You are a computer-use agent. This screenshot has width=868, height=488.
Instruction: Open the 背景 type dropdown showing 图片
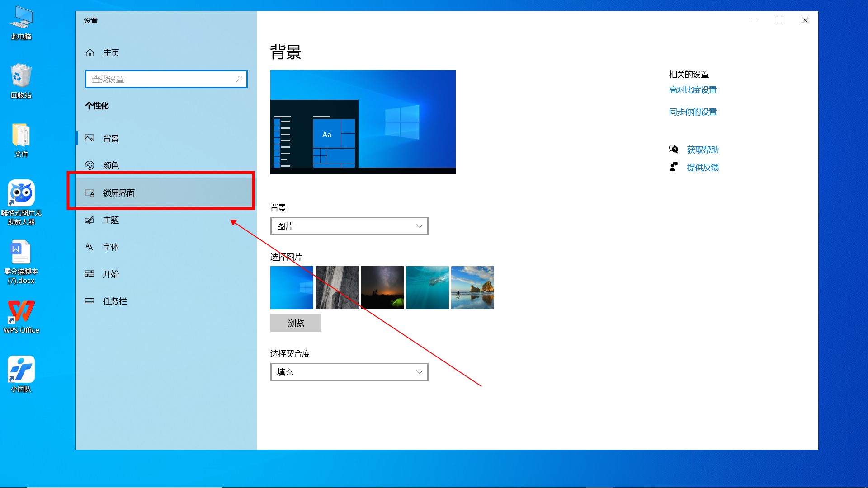click(x=349, y=226)
